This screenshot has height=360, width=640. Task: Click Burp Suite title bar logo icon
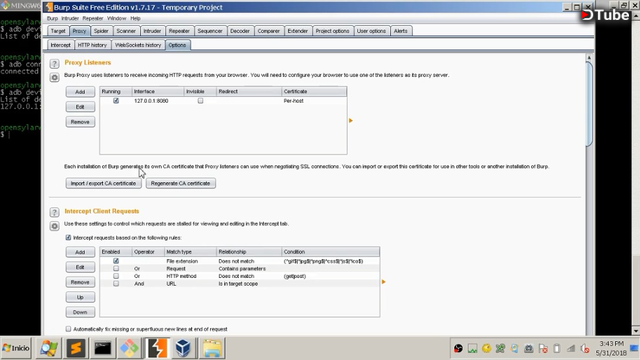(49, 7)
